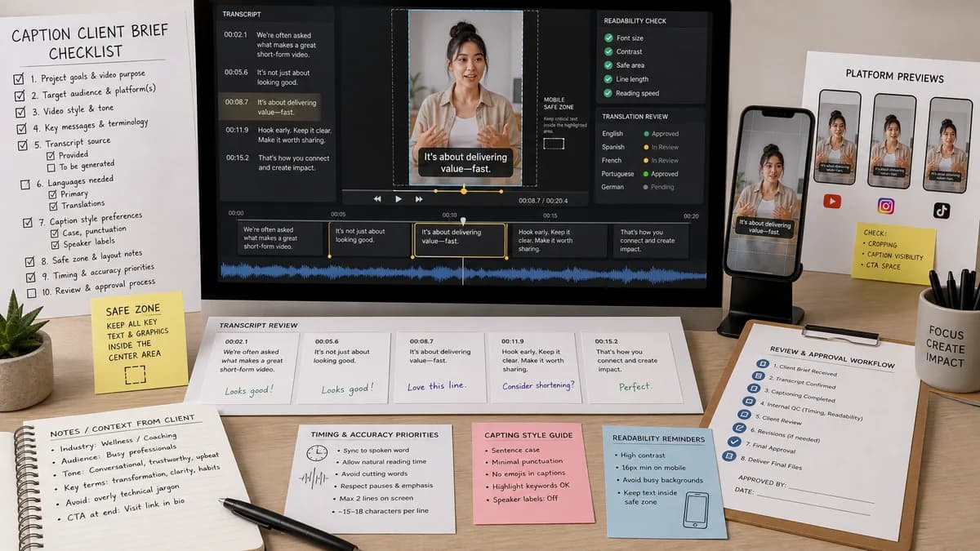Click the German "Pending" status text

point(662,187)
